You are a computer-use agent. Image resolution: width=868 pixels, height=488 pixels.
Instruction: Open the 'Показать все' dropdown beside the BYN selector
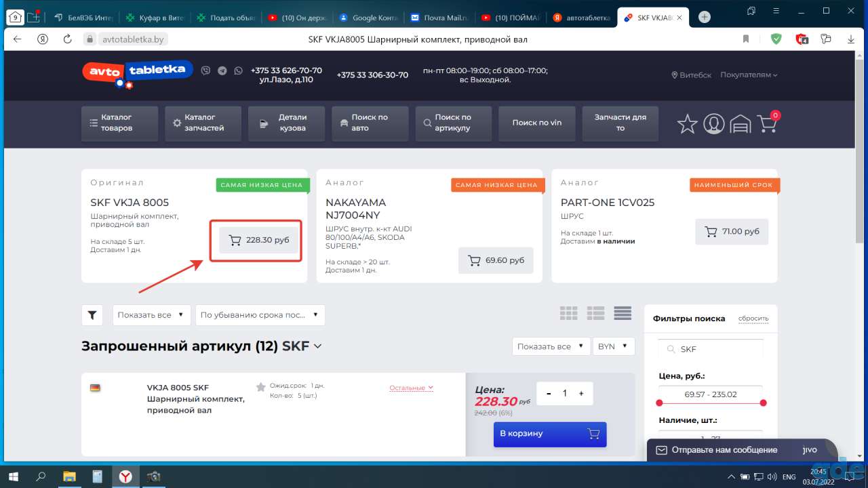551,346
